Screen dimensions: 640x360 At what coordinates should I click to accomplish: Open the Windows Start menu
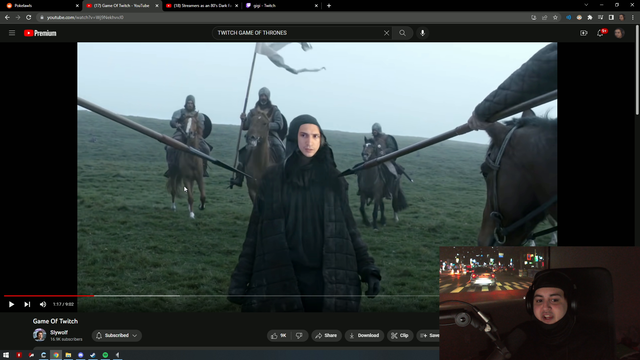(6, 355)
